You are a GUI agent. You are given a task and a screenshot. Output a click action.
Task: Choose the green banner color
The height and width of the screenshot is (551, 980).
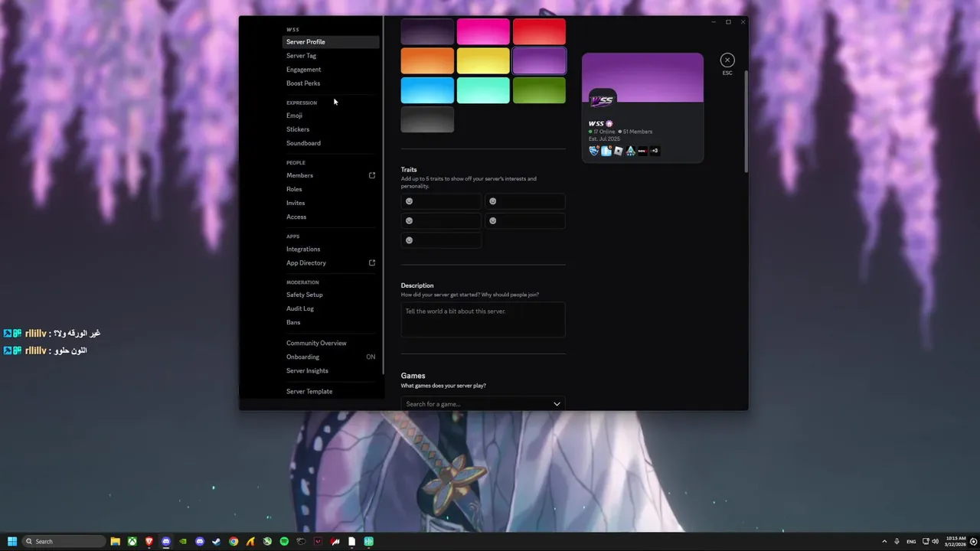(539, 90)
